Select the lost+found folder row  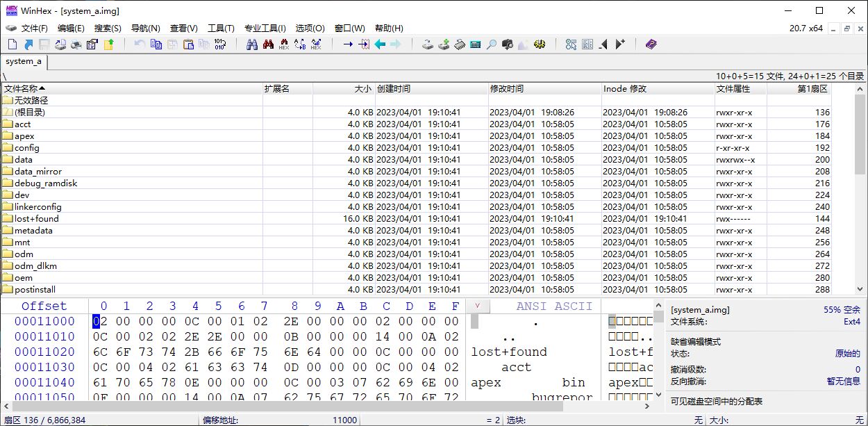(x=36, y=219)
